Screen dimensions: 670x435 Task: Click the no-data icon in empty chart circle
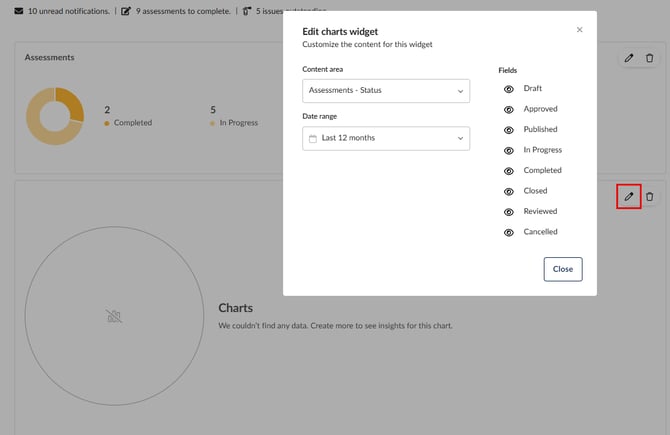tap(114, 316)
